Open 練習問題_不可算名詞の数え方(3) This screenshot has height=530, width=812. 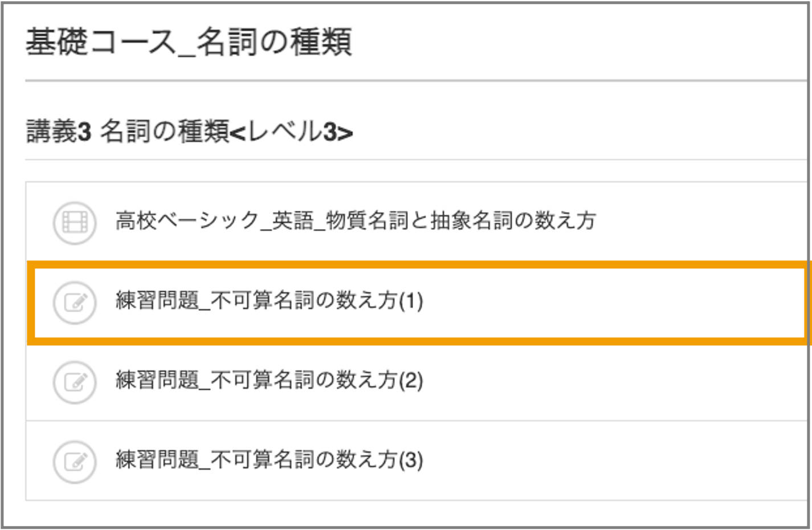tap(269, 460)
